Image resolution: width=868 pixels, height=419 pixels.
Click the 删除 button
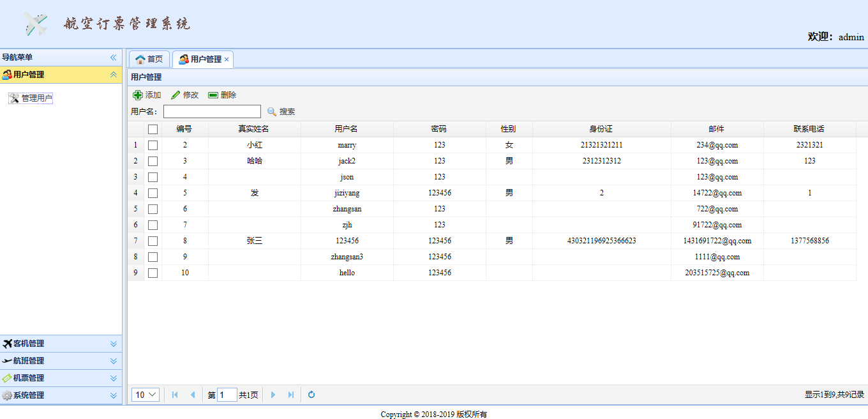pos(222,95)
